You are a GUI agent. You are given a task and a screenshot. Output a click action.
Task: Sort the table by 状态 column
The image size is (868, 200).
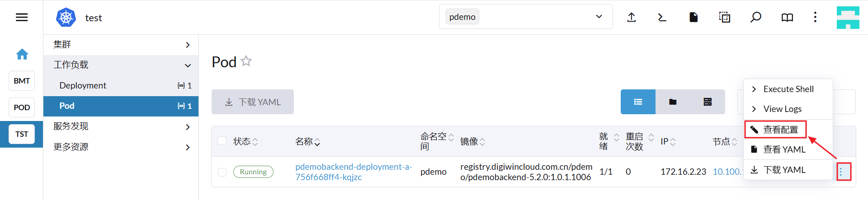click(x=245, y=141)
